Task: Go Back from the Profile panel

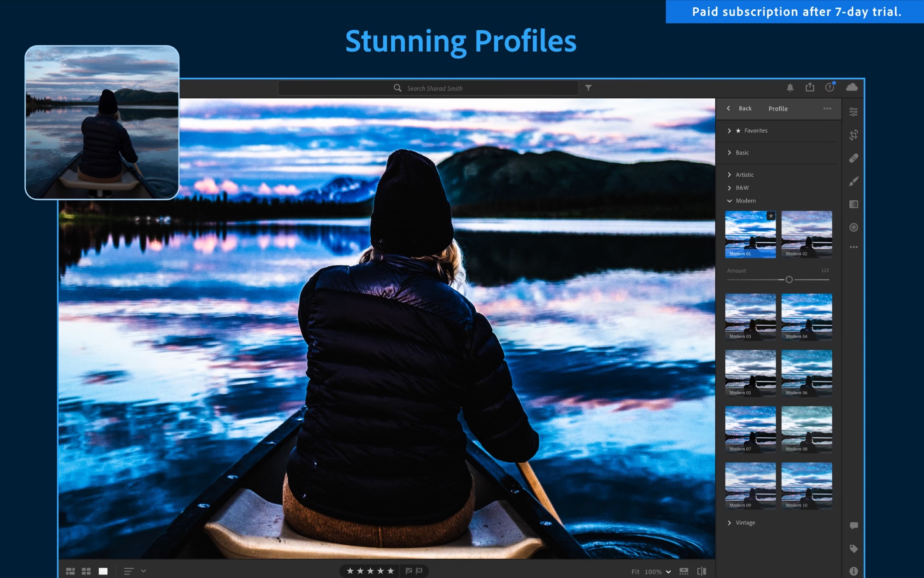Action: [x=740, y=108]
